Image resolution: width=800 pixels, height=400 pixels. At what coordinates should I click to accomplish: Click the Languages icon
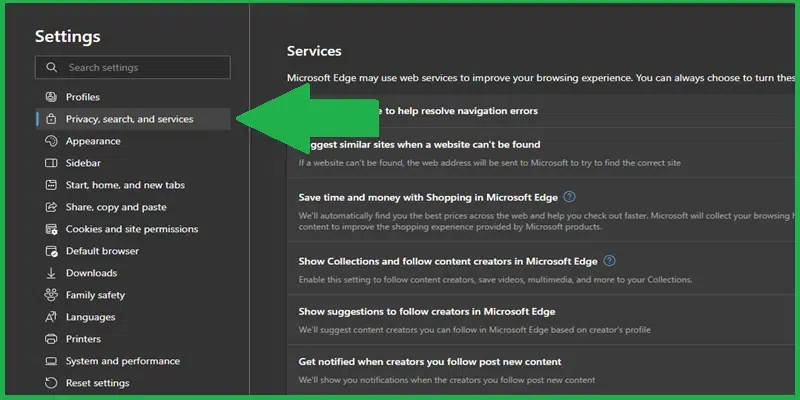51,317
